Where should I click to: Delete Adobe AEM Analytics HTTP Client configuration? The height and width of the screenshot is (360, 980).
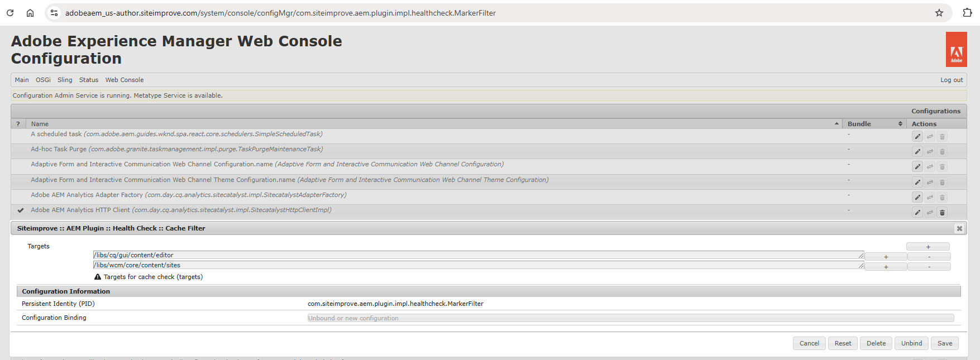[x=942, y=213]
